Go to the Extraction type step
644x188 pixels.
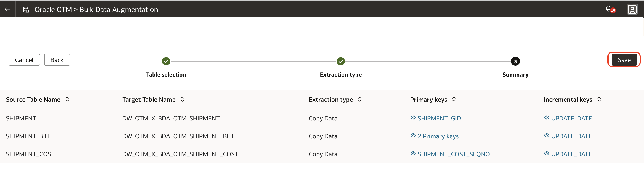tap(341, 61)
